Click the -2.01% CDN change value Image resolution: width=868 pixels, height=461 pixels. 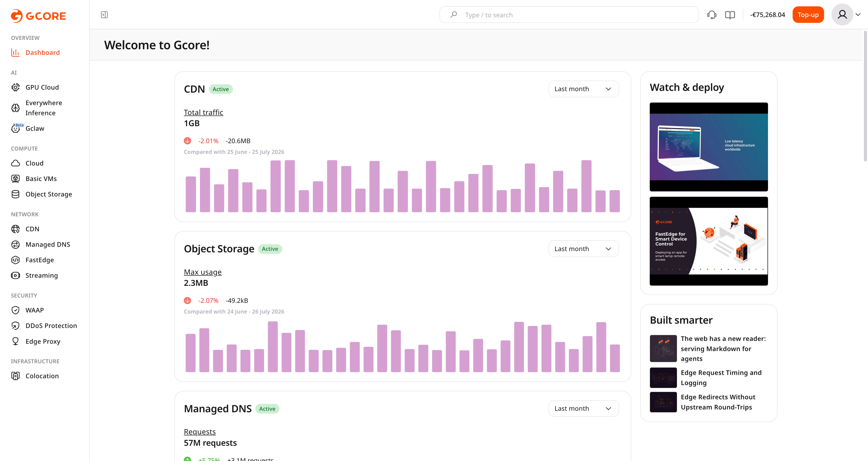[x=208, y=141]
